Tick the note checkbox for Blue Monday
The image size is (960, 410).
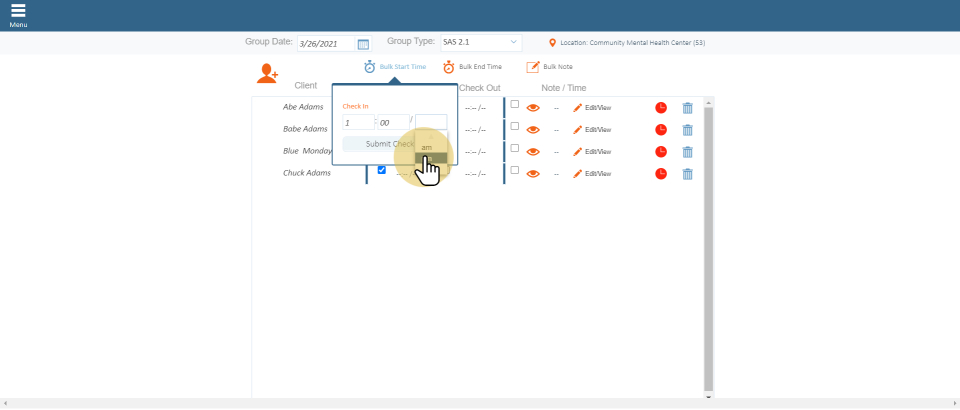pos(515,148)
